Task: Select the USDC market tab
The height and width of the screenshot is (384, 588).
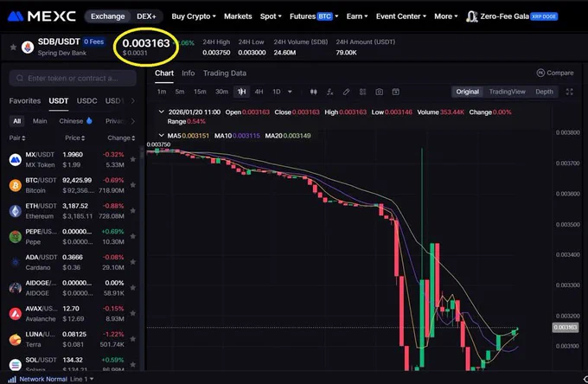Action: (86, 101)
